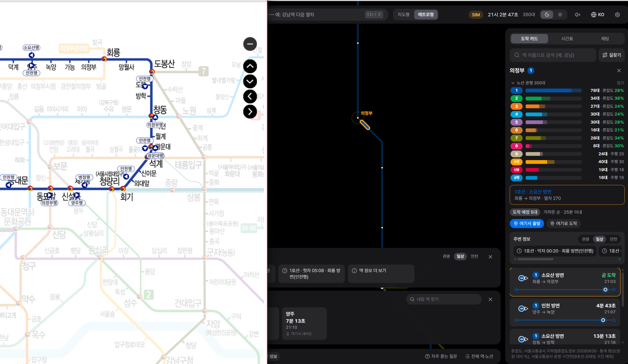Select the line 1 badge in the line list
The width and height of the screenshot is (628, 364).
click(x=516, y=91)
